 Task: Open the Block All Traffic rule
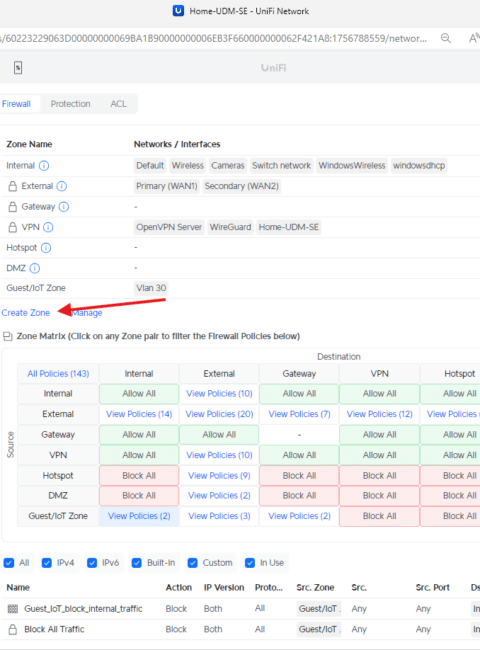pyautogui.click(x=54, y=629)
